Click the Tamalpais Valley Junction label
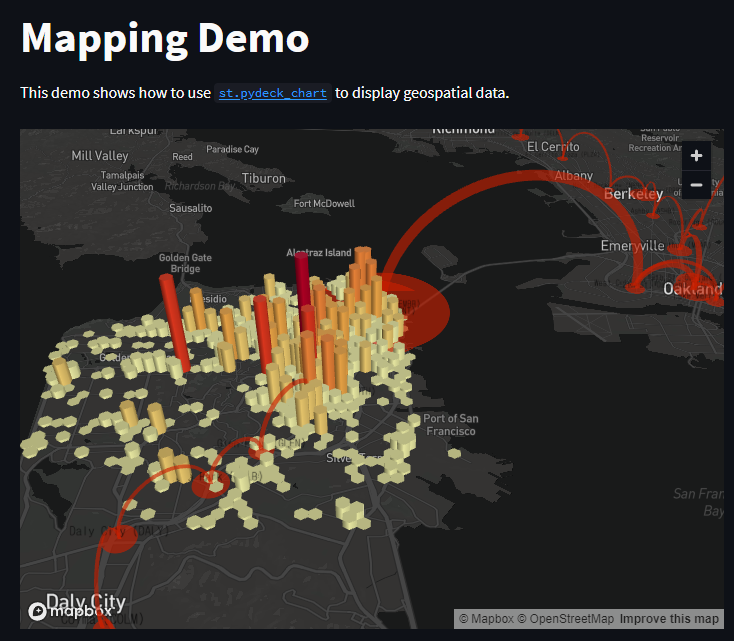Viewport: 734px width, 641px height. click(x=122, y=181)
